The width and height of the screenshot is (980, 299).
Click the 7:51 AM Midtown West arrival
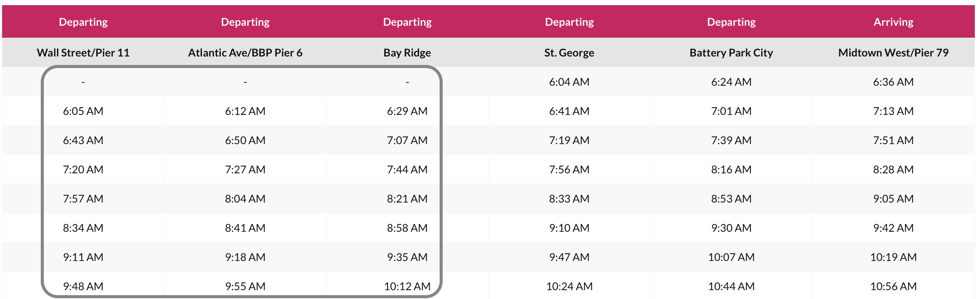click(x=893, y=140)
